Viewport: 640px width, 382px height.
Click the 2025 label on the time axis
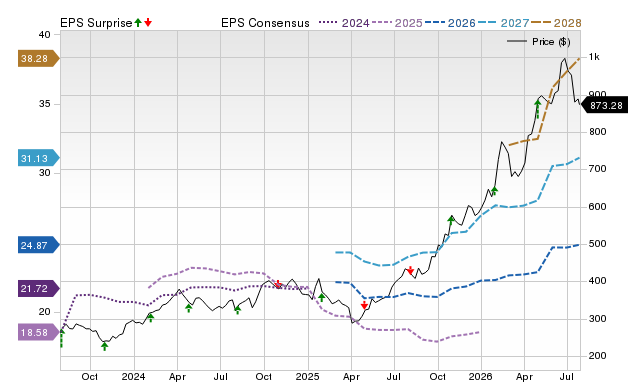point(307,376)
